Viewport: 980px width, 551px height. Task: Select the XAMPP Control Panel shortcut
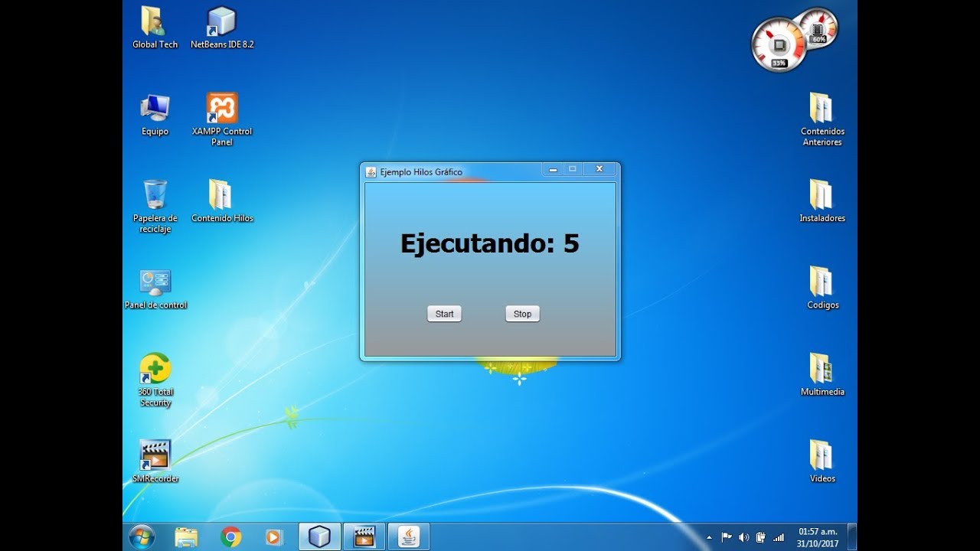tap(222, 119)
